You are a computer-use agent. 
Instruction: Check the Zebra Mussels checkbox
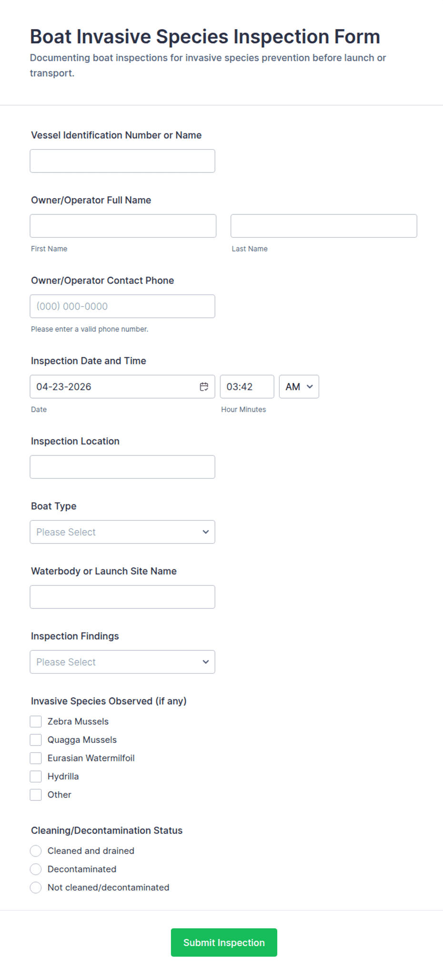36,721
